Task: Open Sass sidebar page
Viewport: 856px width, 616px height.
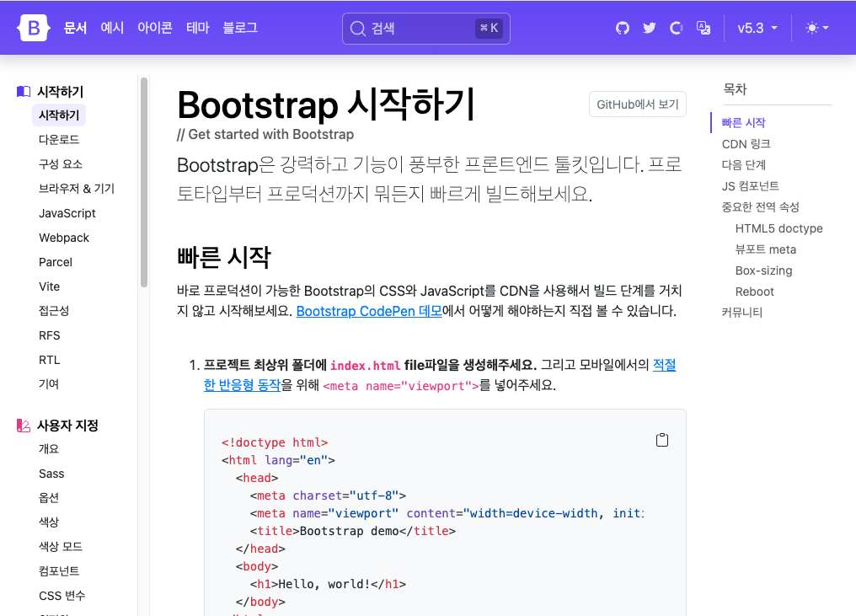Action: [51, 474]
